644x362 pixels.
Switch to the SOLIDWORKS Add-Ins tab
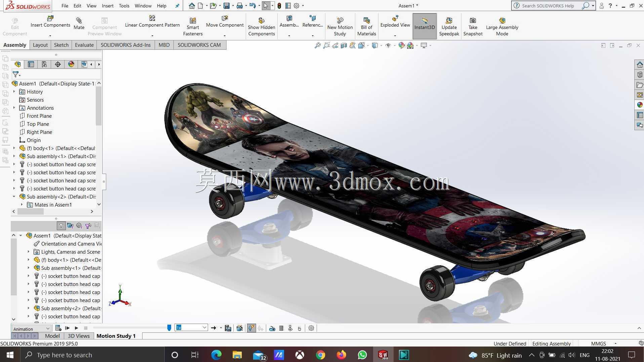(125, 45)
